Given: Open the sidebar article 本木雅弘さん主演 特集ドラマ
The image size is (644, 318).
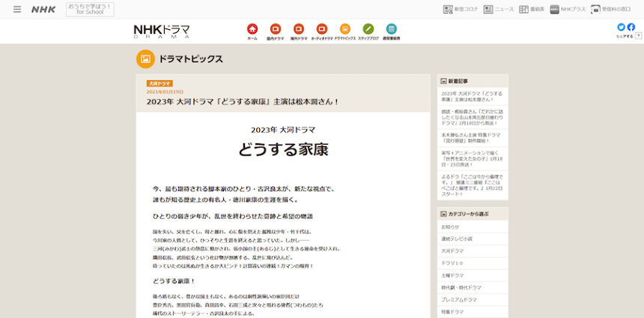Looking at the screenshot, I should pyautogui.click(x=473, y=138).
